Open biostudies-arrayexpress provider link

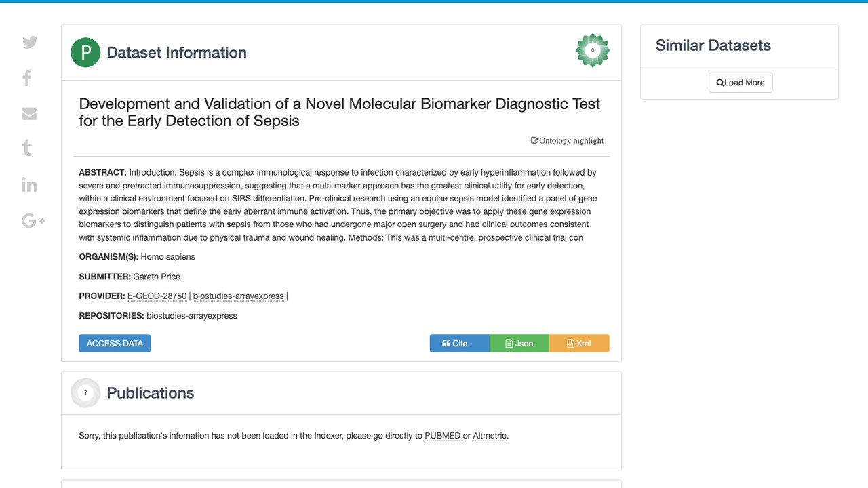[238, 296]
